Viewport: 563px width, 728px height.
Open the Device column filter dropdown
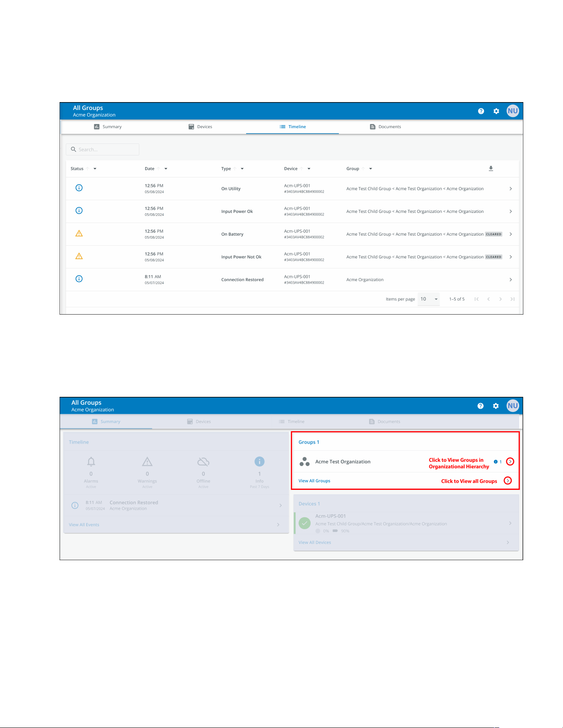(309, 169)
